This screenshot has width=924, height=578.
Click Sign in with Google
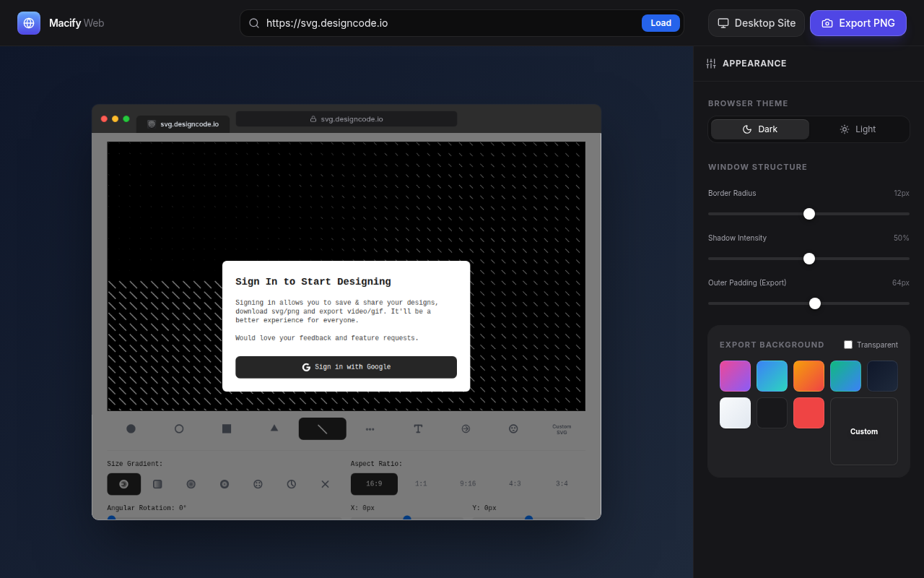[x=346, y=367]
